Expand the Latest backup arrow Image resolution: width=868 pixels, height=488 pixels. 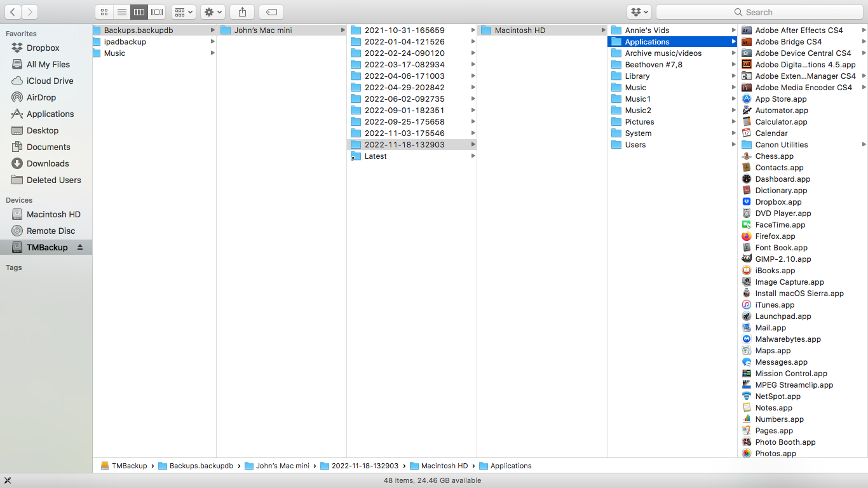473,156
